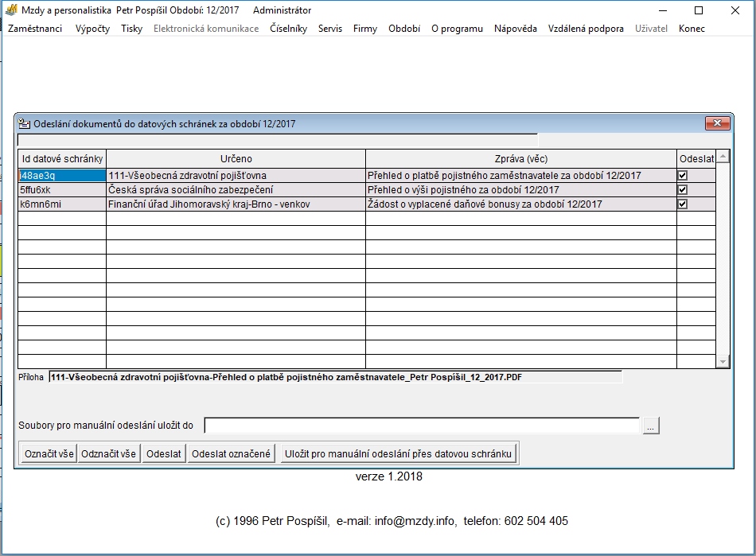
Task: Open Vzdálená podpora menu item
Action: click(586, 29)
